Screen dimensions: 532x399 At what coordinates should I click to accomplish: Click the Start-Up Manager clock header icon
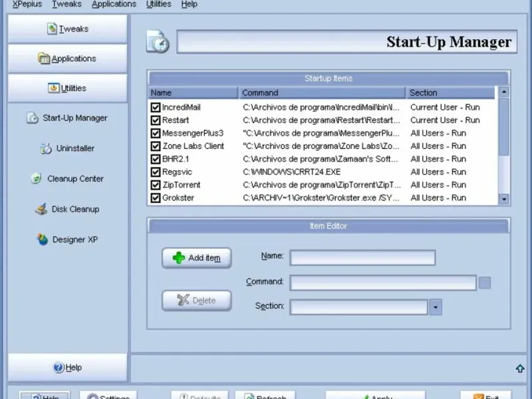pyautogui.click(x=158, y=42)
